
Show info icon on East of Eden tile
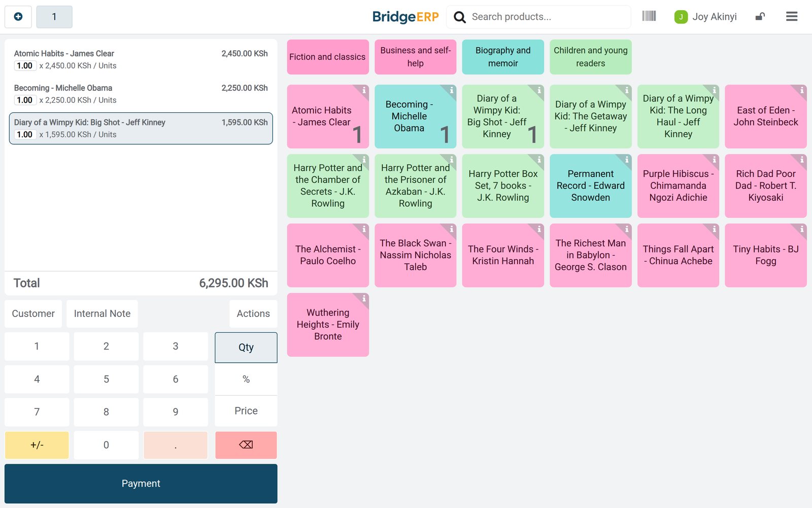point(801,90)
